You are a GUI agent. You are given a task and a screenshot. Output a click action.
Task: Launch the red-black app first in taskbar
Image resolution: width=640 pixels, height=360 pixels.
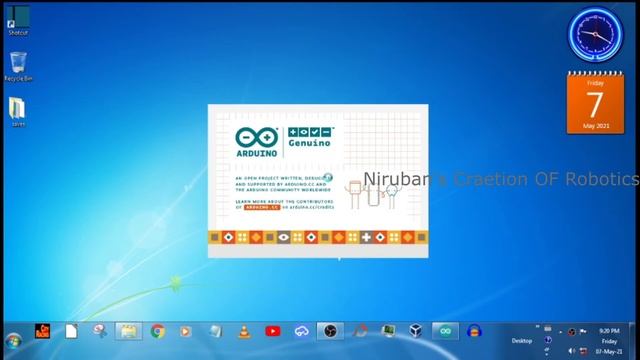42,331
